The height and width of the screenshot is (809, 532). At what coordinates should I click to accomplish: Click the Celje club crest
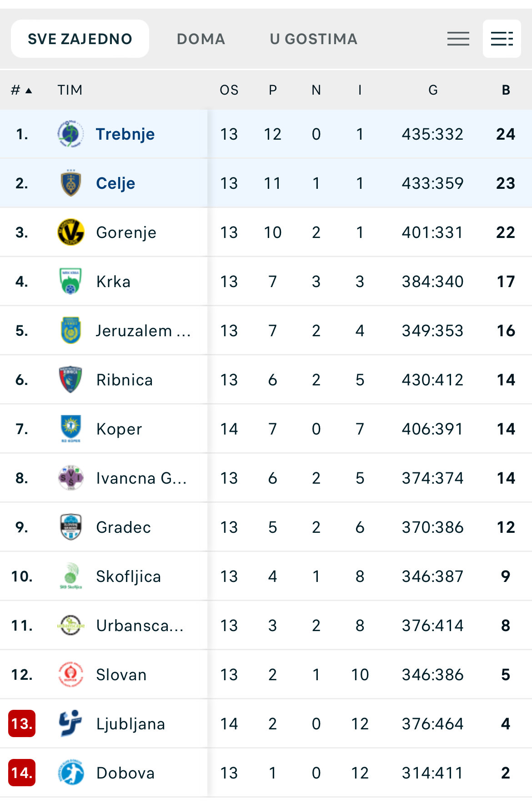tap(70, 183)
